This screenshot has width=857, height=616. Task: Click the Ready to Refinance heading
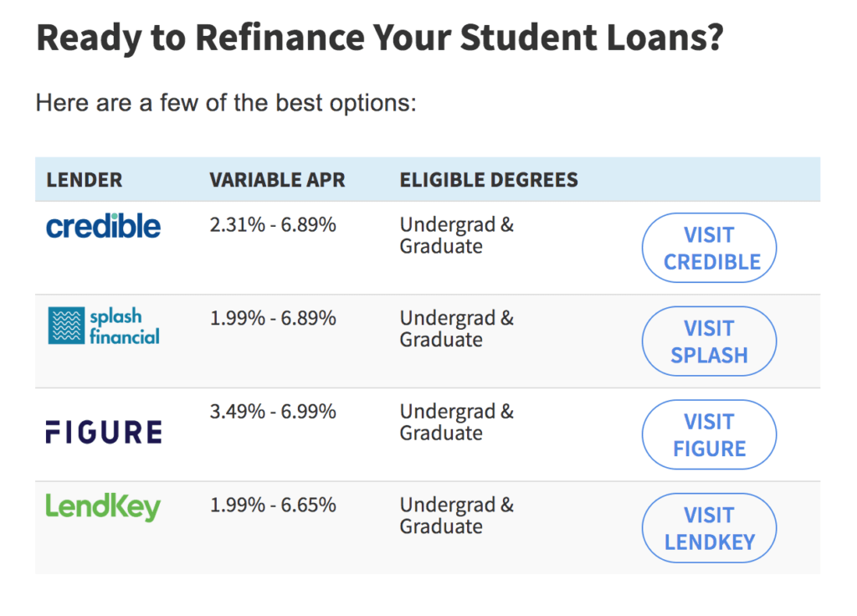(380, 38)
